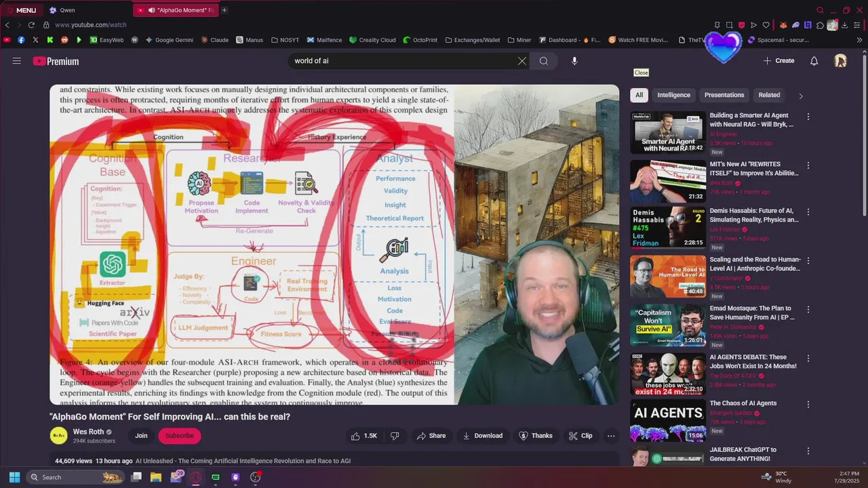The image size is (868, 488).
Task: Show hidden bookmarks with double chevron
Action: pyautogui.click(x=860, y=40)
